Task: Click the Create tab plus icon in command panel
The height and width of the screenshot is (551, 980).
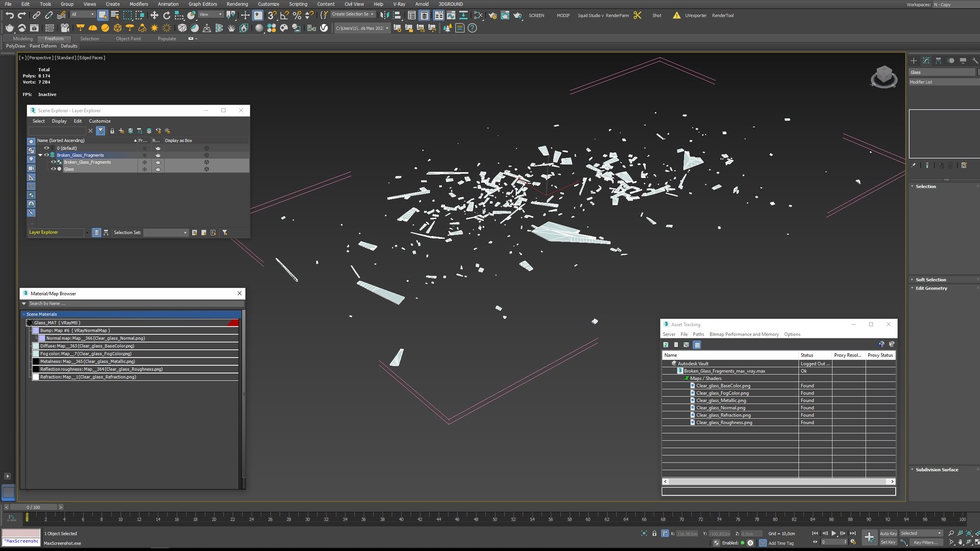Action: tap(914, 61)
